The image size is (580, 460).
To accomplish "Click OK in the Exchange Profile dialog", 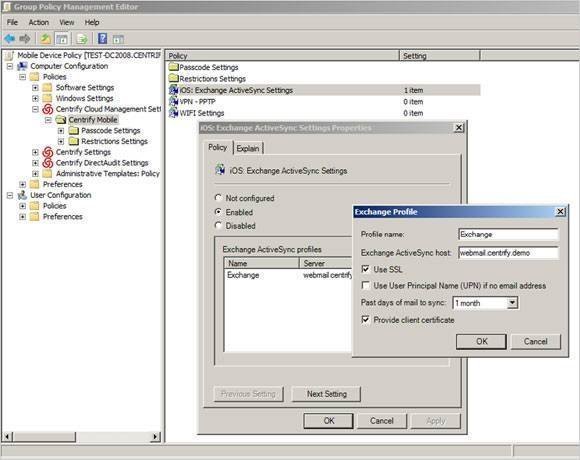I will pos(481,341).
